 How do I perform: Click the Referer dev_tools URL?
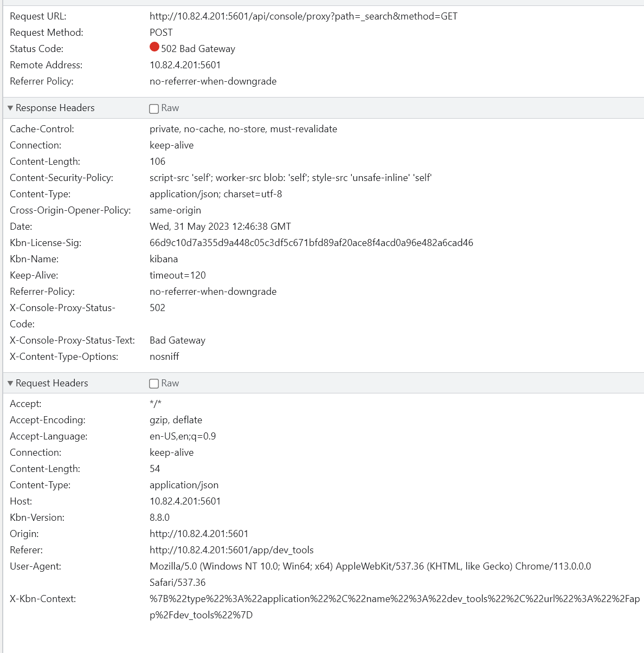pyautogui.click(x=231, y=550)
